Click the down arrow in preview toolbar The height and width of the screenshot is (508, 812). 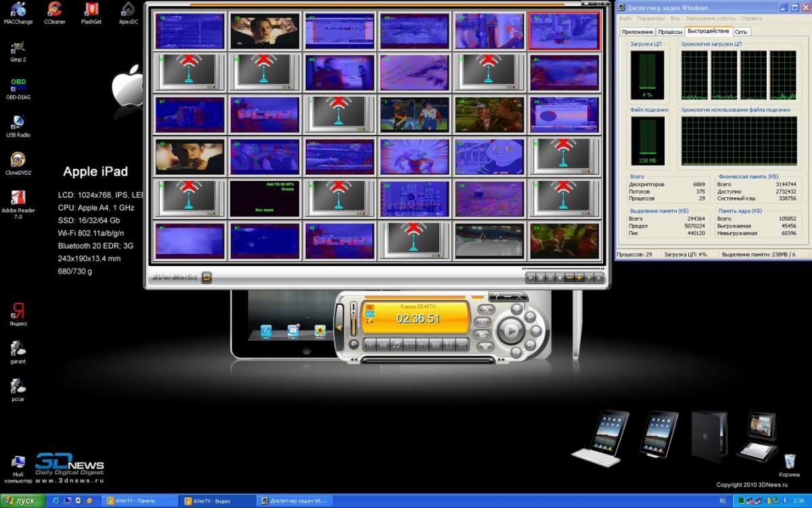point(589,278)
